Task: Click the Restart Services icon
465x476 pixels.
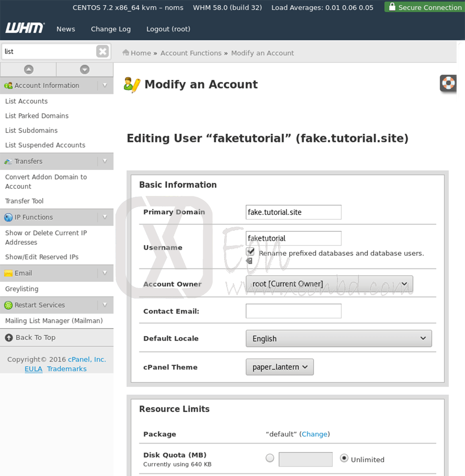Action: coord(8,305)
